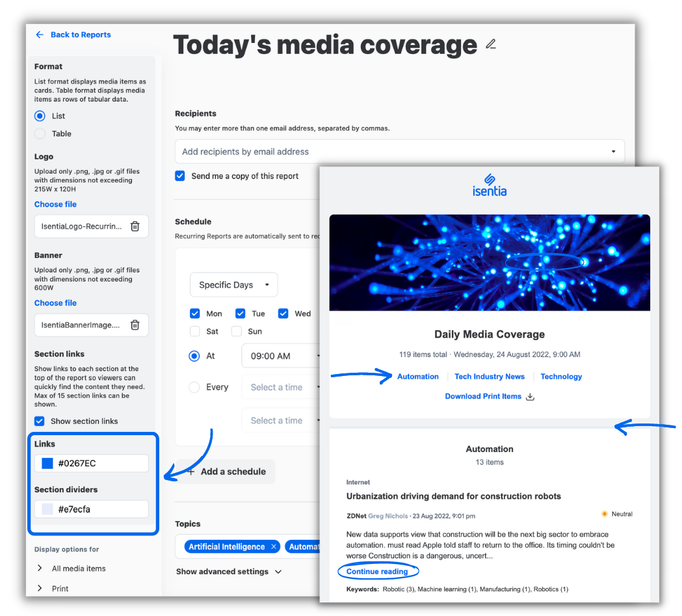This screenshot has height=616, width=682.
Task: Click the Section dividers hex color input field
Action: (91, 509)
